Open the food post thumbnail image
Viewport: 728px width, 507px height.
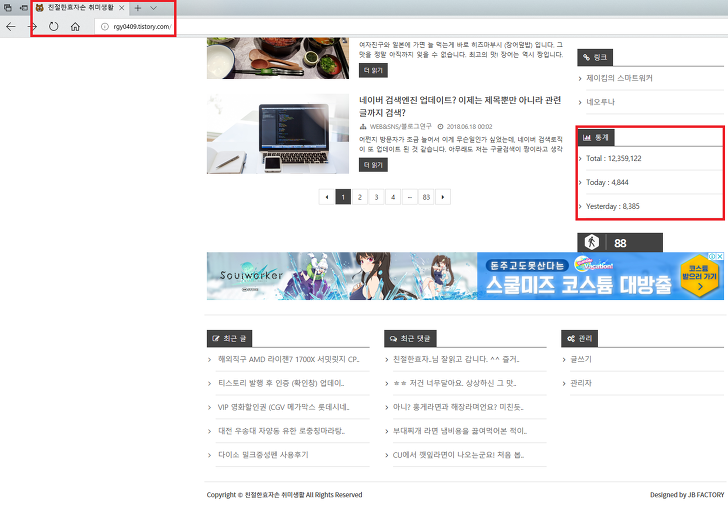pyautogui.click(x=278, y=58)
